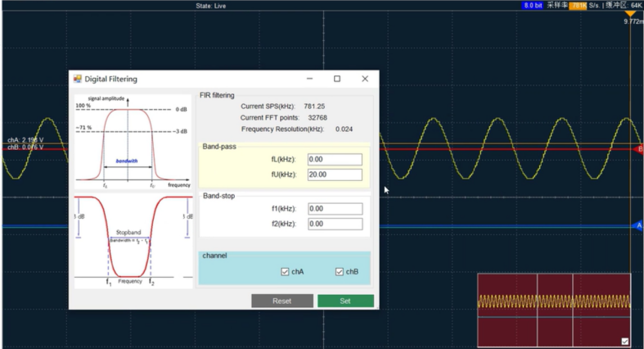The width and height of the screenshot is (644, 349).
Task: Click the chB voltage readout
Action: (x=25, y=147)
